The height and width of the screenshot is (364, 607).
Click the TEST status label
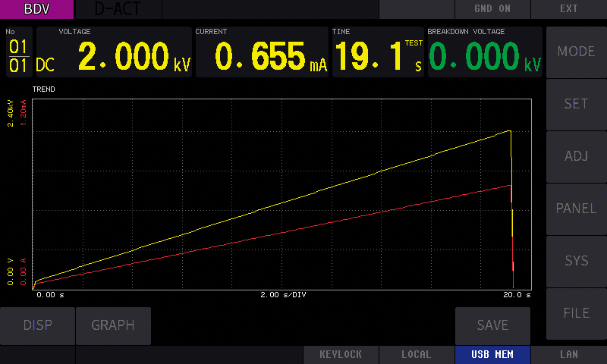pyautogui.click(x=414, y=43)
